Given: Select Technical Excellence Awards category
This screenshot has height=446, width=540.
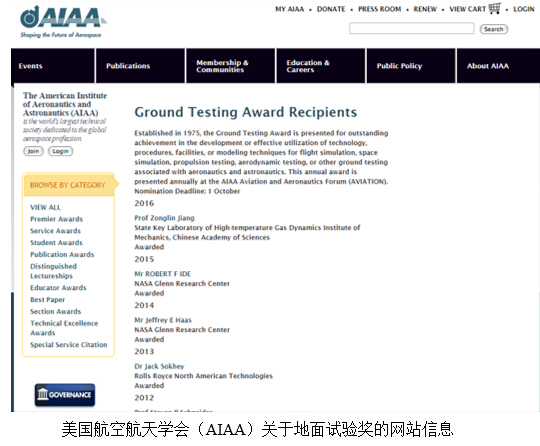Looking at the screenshot, I should pyautogui.click(x=64, y=328).
